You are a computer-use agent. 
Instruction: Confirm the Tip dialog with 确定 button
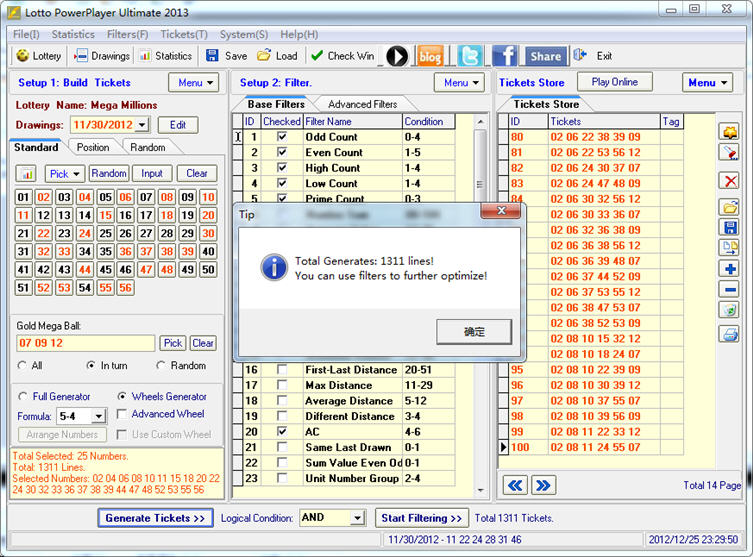tap(474, 332)
